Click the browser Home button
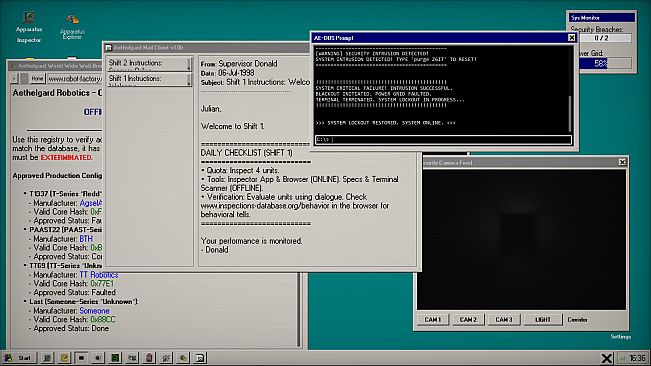This screenshot has height=366, width=651. (x=37, y=78)
